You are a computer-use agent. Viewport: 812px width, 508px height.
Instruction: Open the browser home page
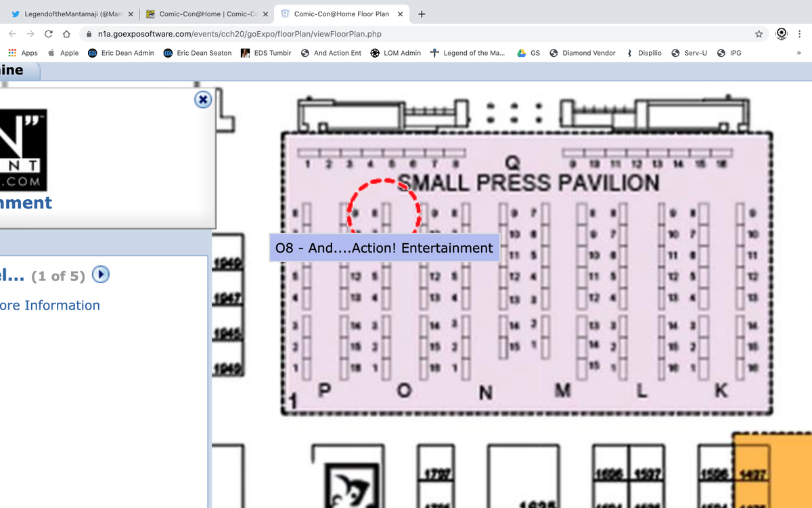point(66,34)
